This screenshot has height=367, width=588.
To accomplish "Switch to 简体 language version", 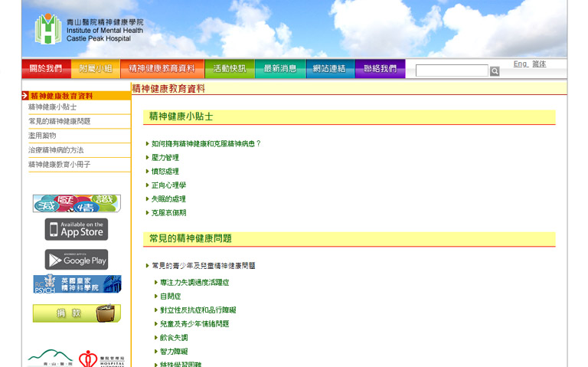I will coord(539,64).
